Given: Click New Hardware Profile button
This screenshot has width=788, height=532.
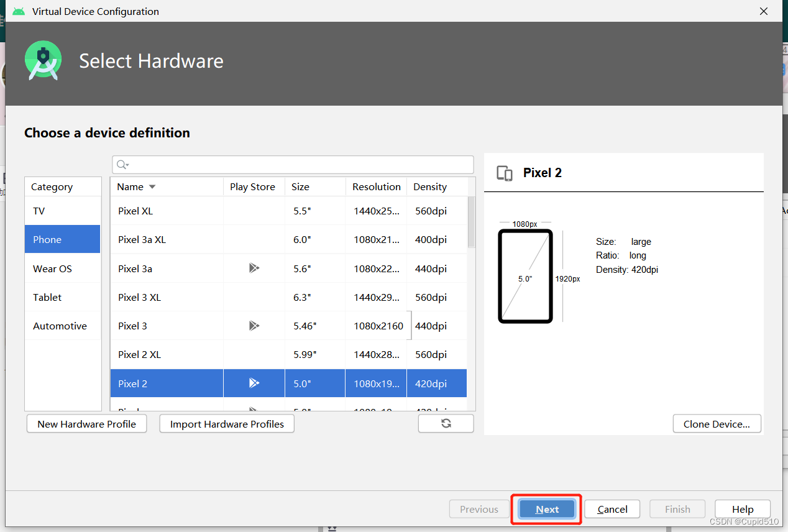Looking at the screenshot, I should coord(87,424).
